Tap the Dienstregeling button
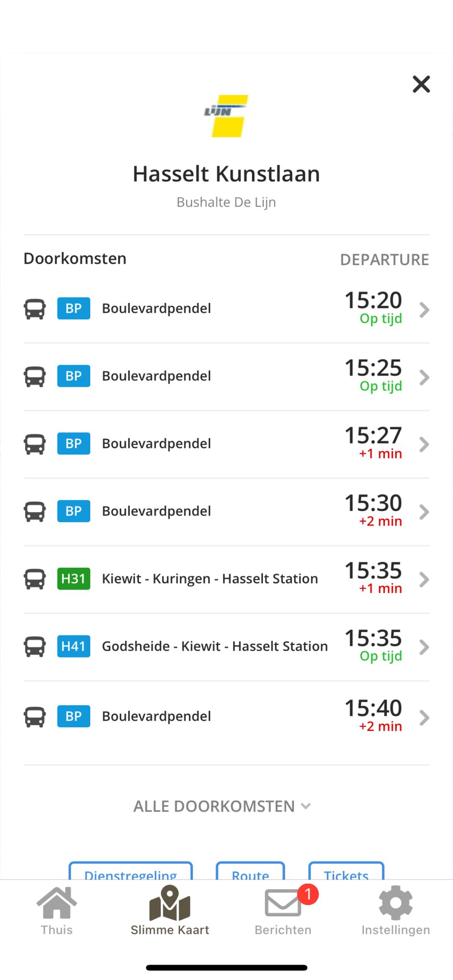453x980 pixels. 131,872
